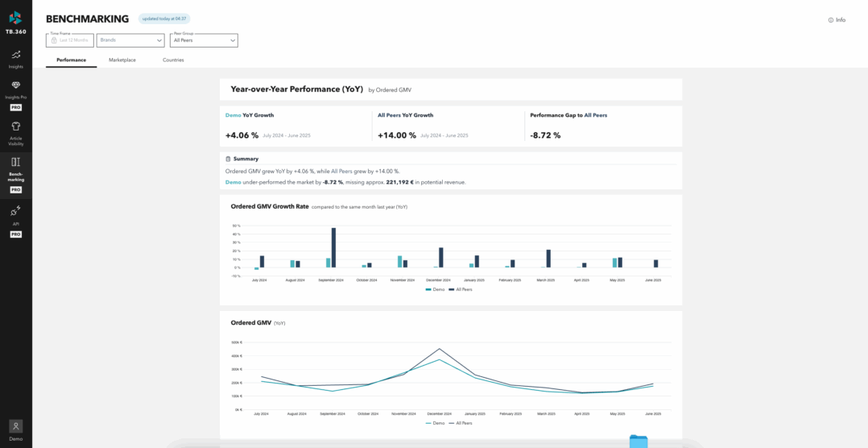The width and height of the screenshot is (868, 448).
Task: Expand the Brands dropdown
Action: [x=130, y=40]
